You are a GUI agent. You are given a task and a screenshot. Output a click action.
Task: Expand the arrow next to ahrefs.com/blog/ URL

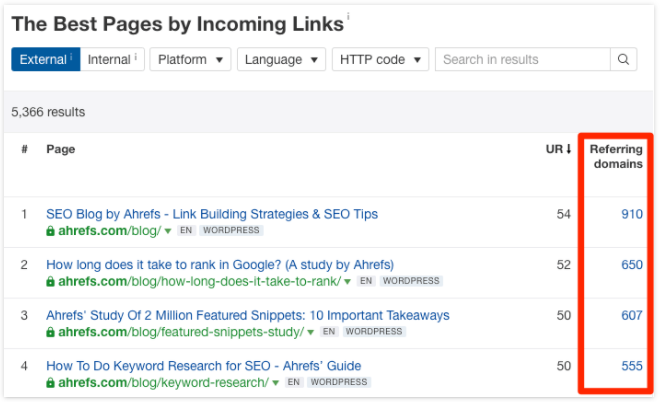pyautogui.click(x=168, y=231)
